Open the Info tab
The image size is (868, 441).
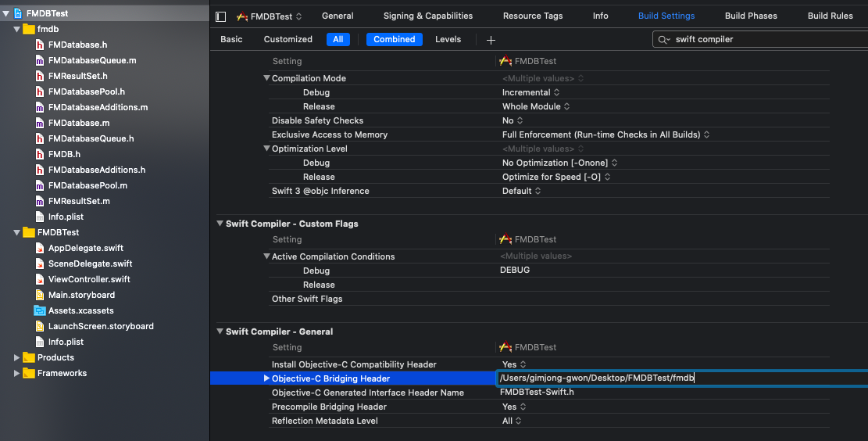pos(600,16)
